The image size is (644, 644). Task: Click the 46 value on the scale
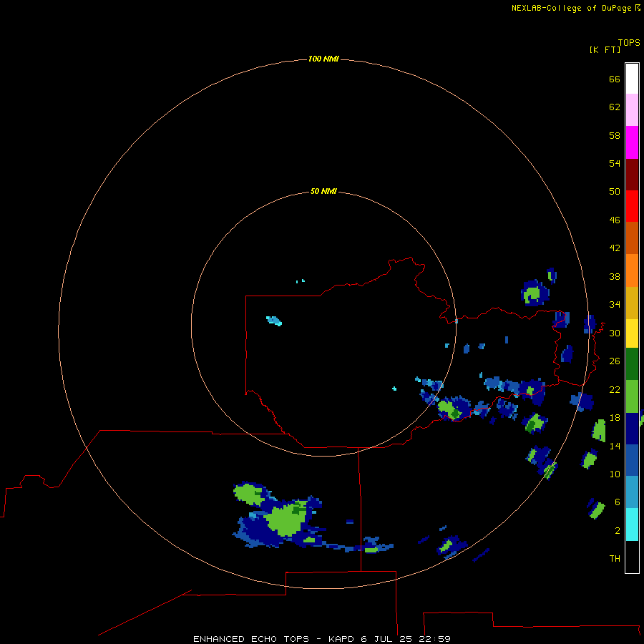(615, 220)
